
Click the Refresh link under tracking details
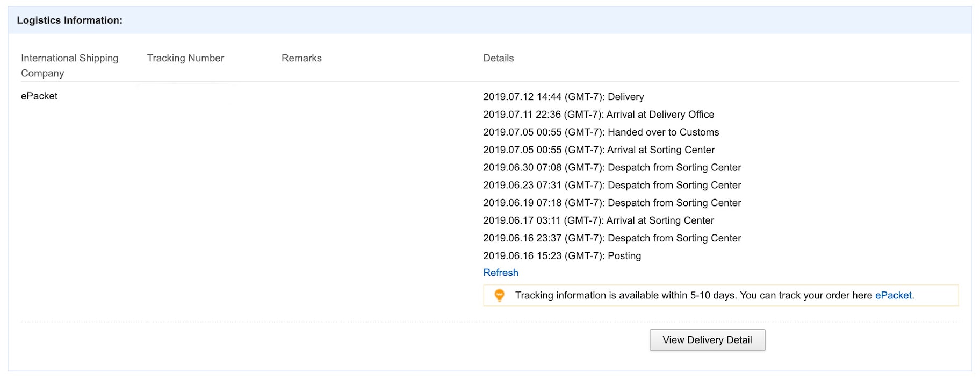click(x=500, y=273)
